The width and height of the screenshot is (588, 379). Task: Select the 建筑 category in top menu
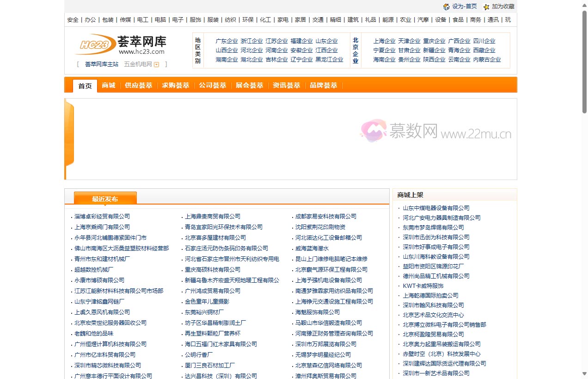[353, 20]
